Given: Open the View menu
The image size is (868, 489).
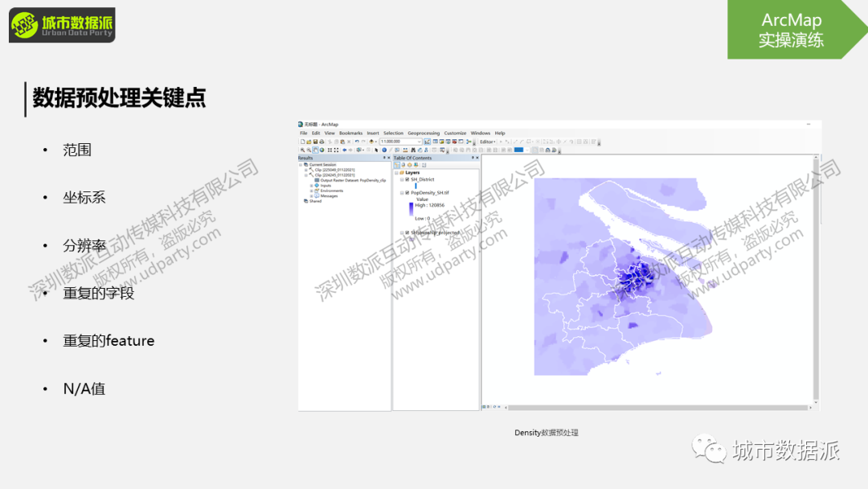Looking at the screenshot, I should point(330,133).
